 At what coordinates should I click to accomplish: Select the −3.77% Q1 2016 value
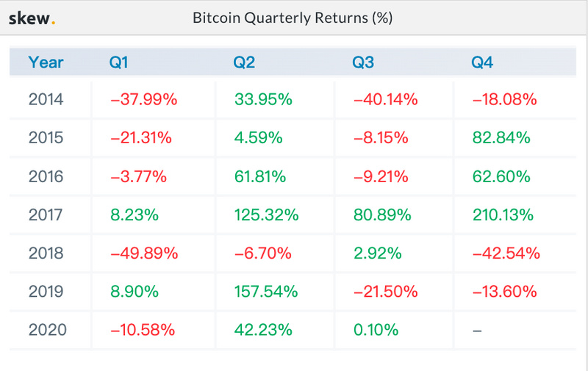tap(138, 176)
